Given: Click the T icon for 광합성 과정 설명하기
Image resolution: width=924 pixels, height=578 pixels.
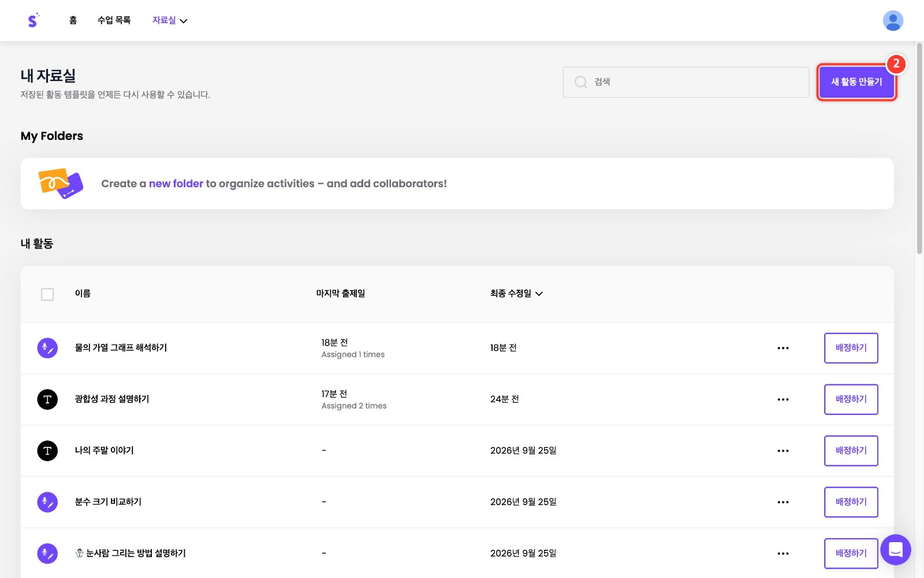Looking at the screenshot, I should click(x=47, y=399).
